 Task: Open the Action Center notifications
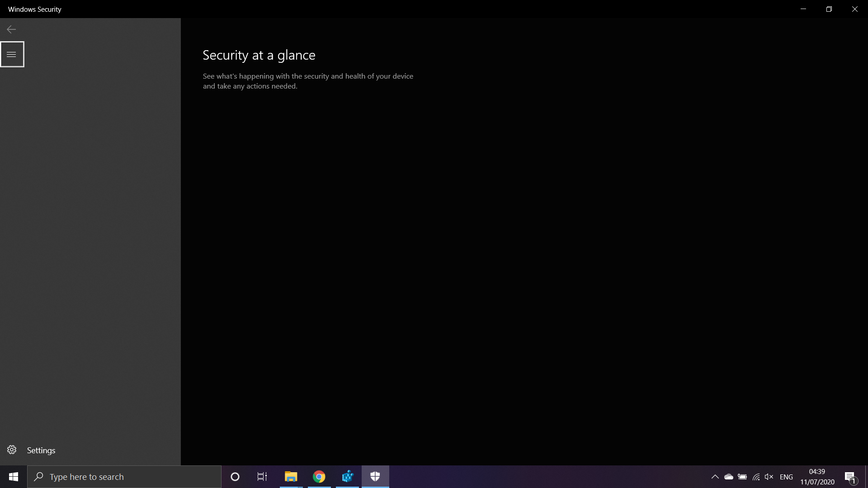tap(850, 477)
